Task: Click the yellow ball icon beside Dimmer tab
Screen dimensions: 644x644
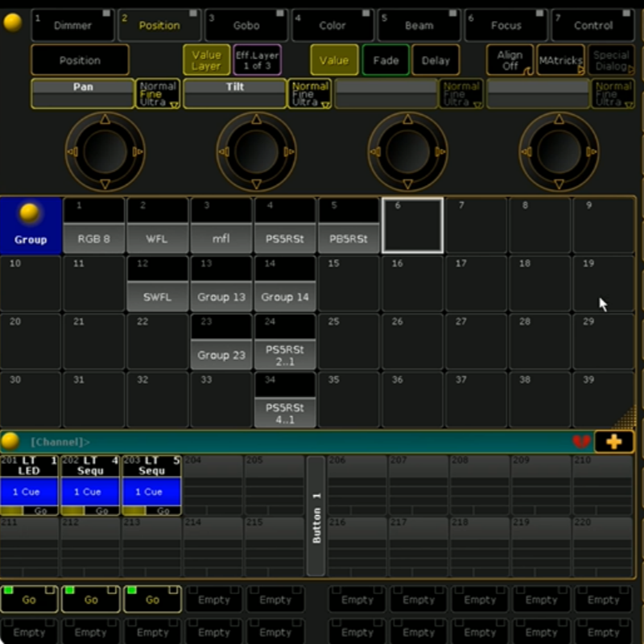Action: (13, 22)
